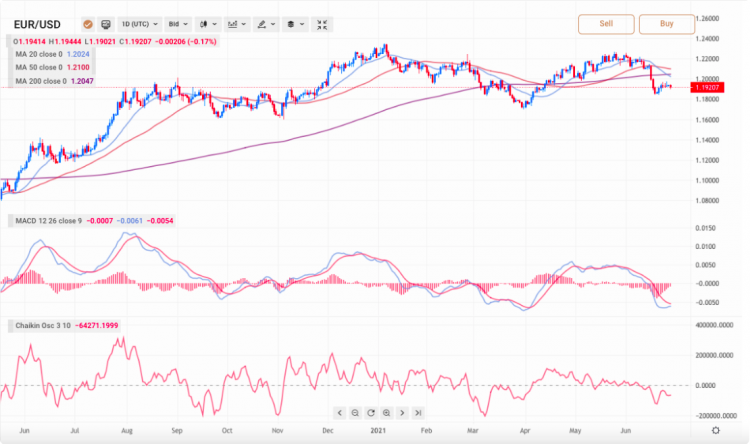Zoom out the chart with minus magnifier
The width and height of the screenshot is (750, 444).
click(354, 413)
